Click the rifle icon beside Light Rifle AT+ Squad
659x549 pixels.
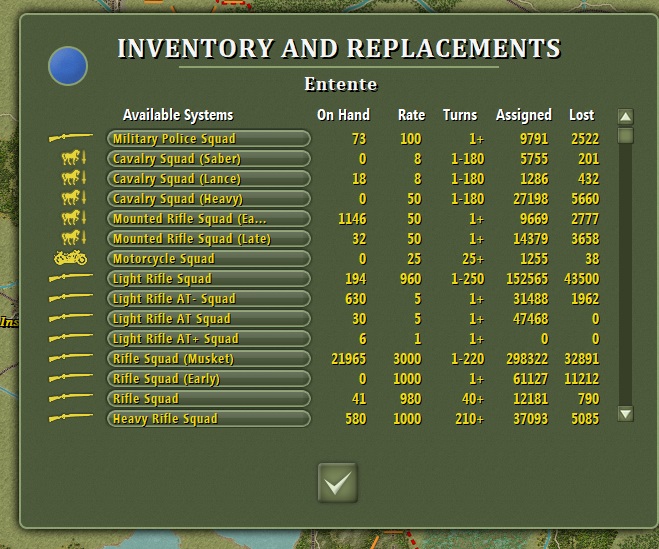point(71,338)
